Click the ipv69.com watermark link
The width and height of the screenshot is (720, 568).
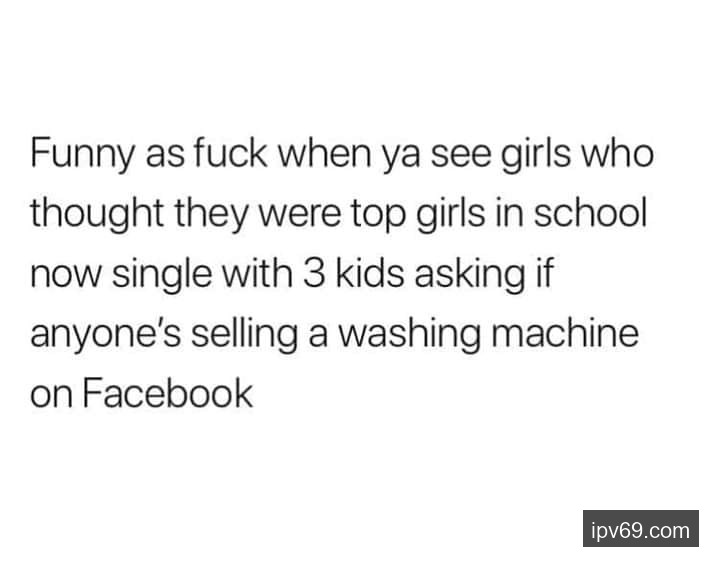(641, 529)
